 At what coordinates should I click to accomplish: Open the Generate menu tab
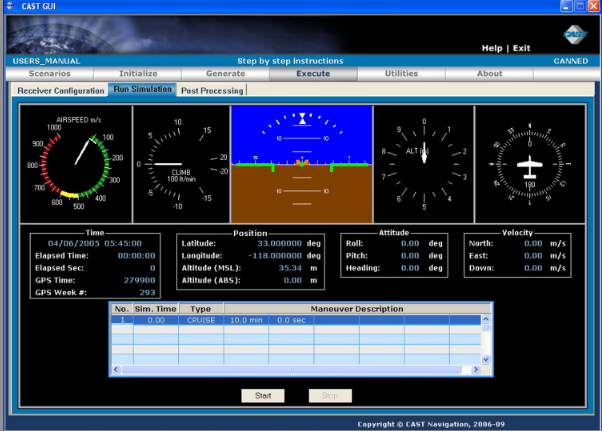[225, 74]
